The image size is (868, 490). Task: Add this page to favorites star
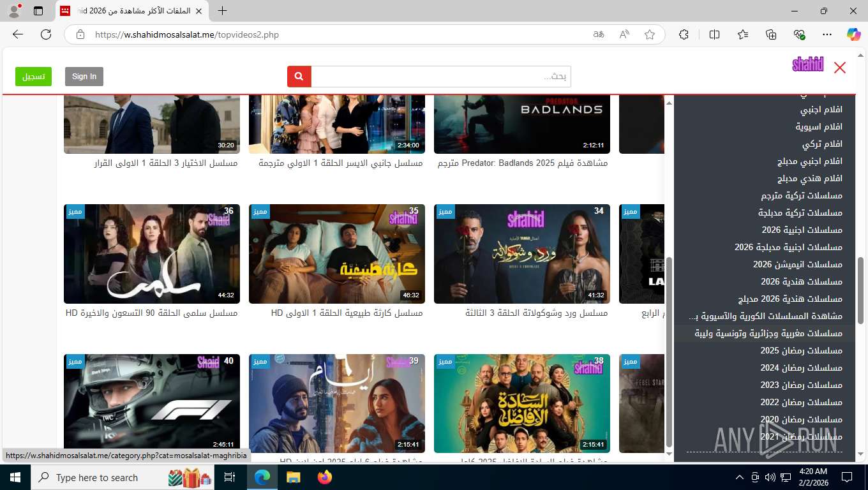tap(650, 34)
